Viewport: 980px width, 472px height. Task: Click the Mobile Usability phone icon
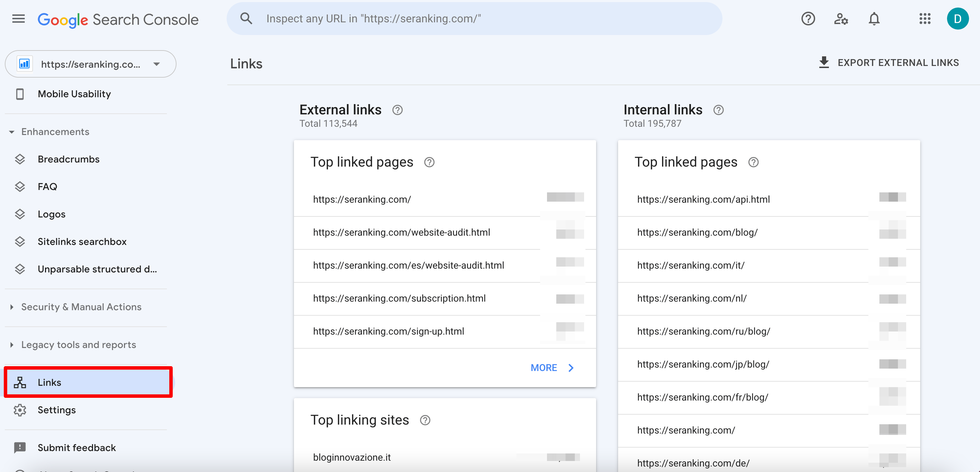(20, 94)
